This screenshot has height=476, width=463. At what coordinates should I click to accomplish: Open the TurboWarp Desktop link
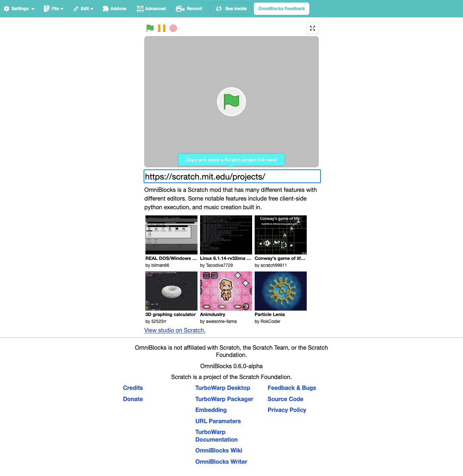(x=223, y=388)
